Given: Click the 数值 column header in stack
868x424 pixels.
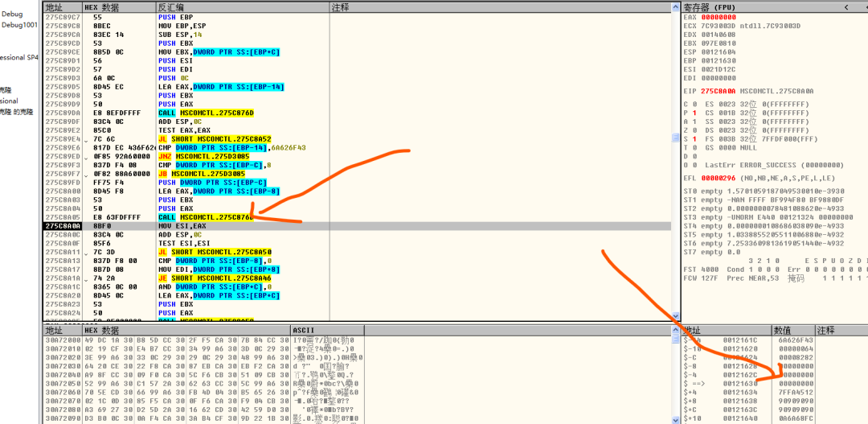Looking at the screenshot, I should pos(792,331).
